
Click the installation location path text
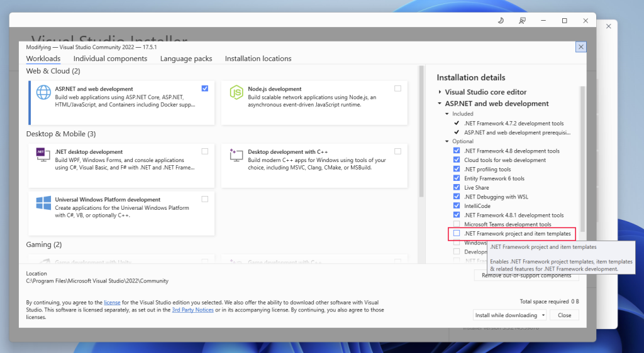coord(97,281)
